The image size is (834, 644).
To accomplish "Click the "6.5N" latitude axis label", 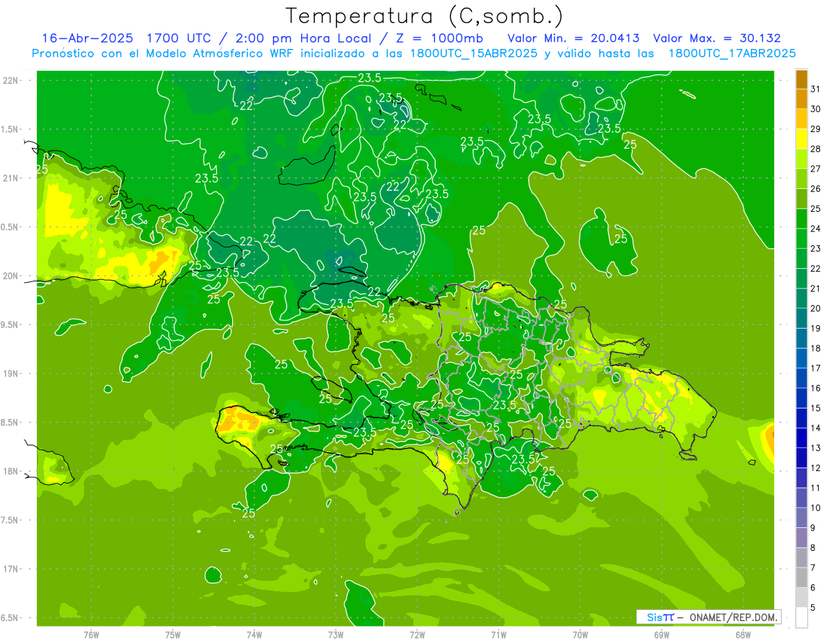I will coord(10,618).
